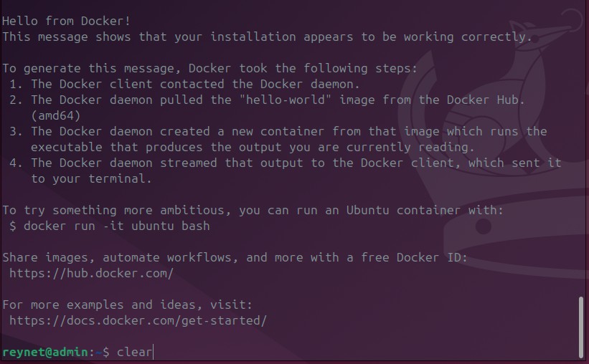589x364 pixels.
Task: Click the "installation appears to be working correctly" line
Action: (267, 37)
